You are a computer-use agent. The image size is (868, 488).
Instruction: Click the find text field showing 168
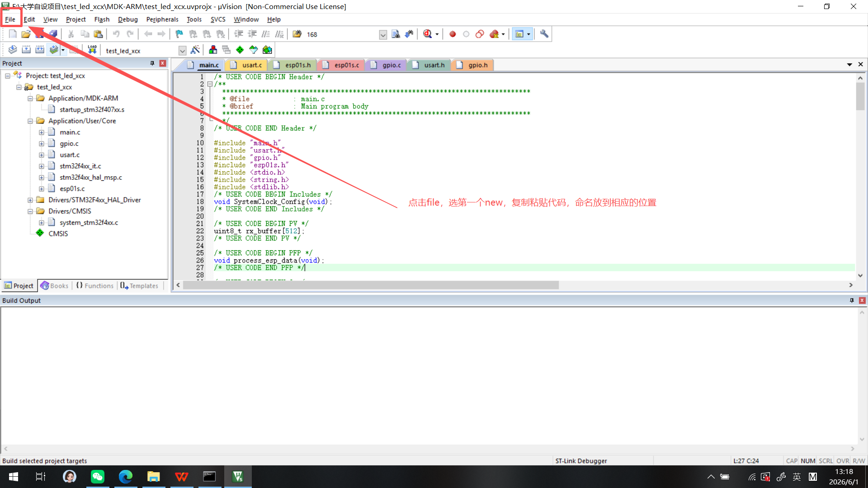[342, 34]
